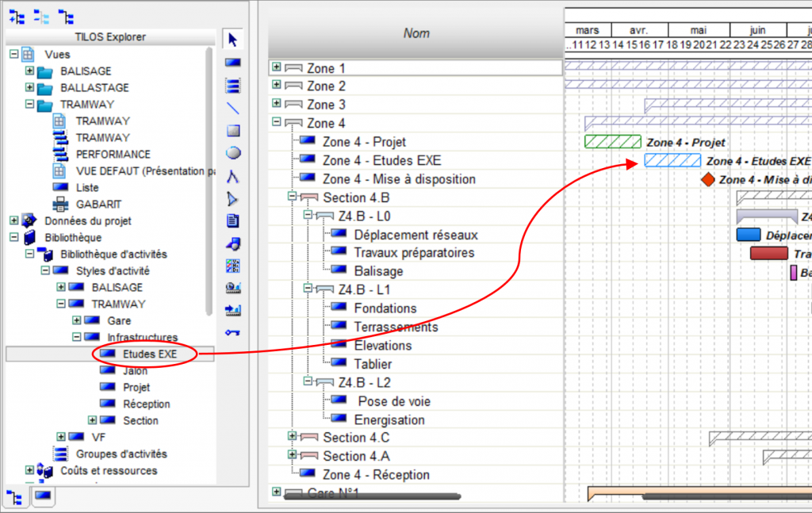Collapse Section 4.B group
Viewport: 812px width, 513px height.
[x=292, y=196]
